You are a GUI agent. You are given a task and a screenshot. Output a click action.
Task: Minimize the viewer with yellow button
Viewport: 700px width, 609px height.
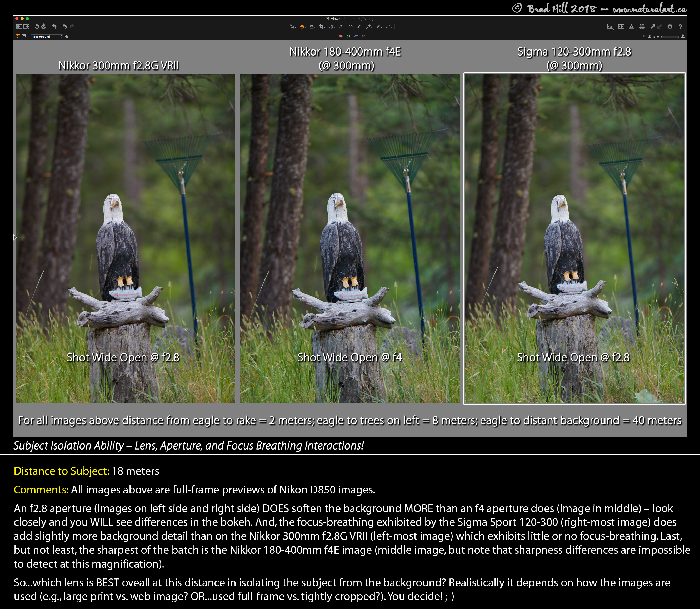click(22, 19)
